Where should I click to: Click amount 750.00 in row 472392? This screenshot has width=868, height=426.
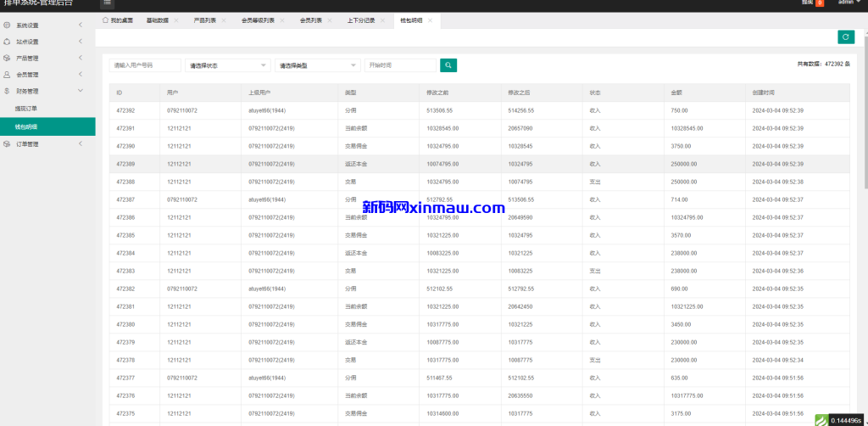coord(679,111)
